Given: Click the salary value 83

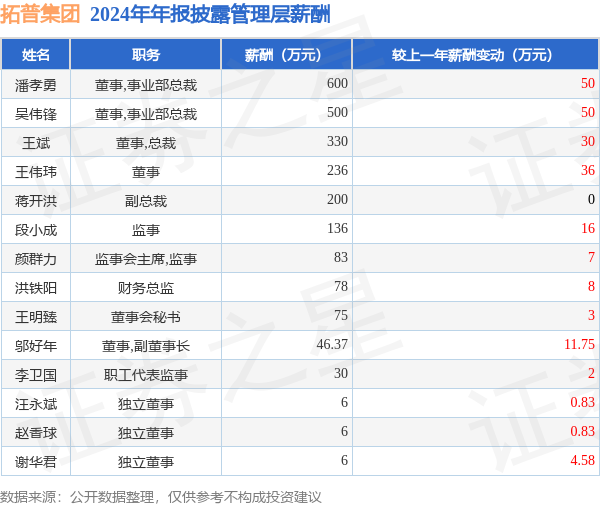Looking at the screenshot, I should [341, 257].
